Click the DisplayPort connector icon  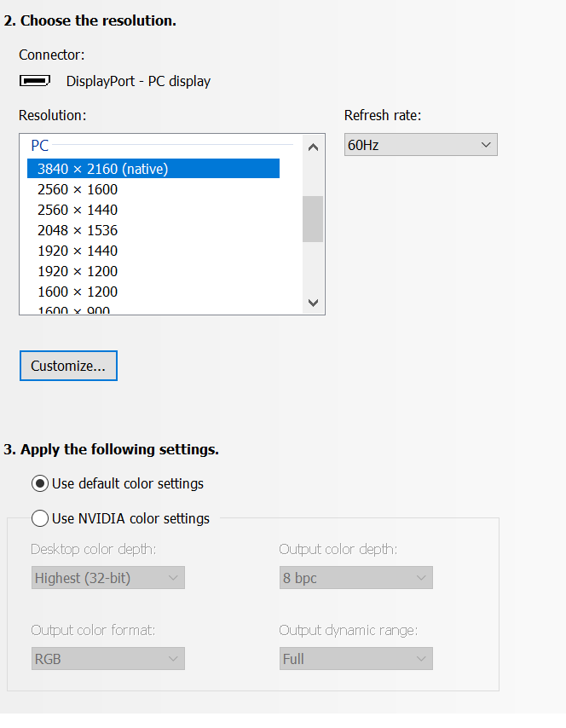(x=35, y=81)
